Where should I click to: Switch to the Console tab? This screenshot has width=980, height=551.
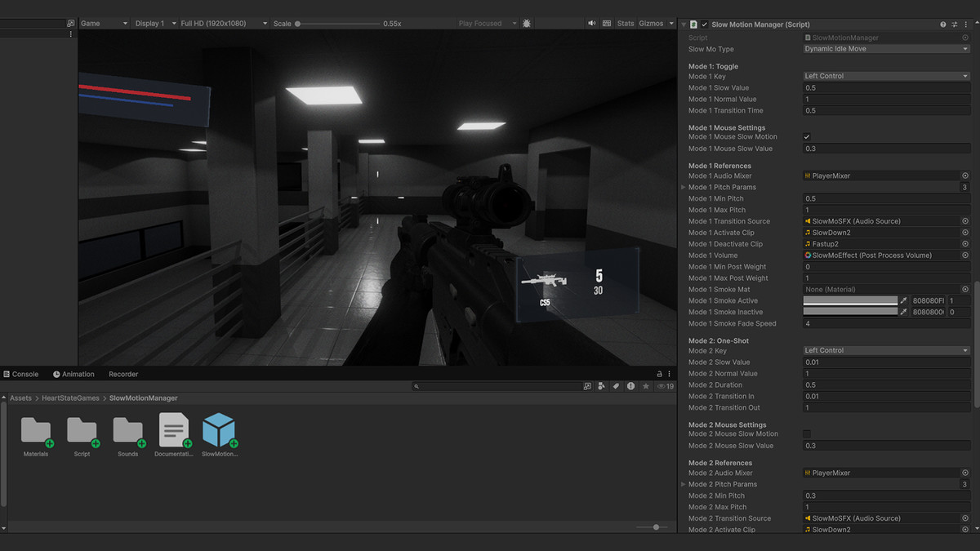click(20, 374)
